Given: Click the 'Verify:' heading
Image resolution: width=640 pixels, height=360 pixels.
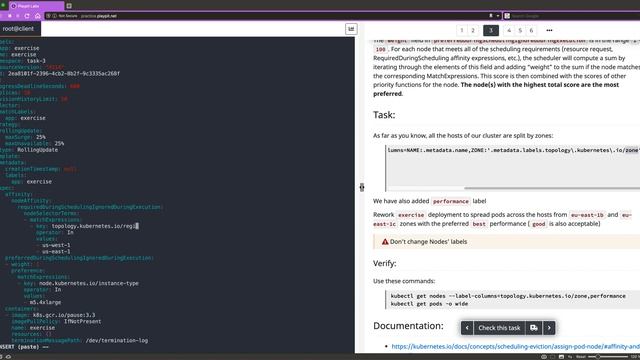Looking at the screenshot, I should point(384,264).
